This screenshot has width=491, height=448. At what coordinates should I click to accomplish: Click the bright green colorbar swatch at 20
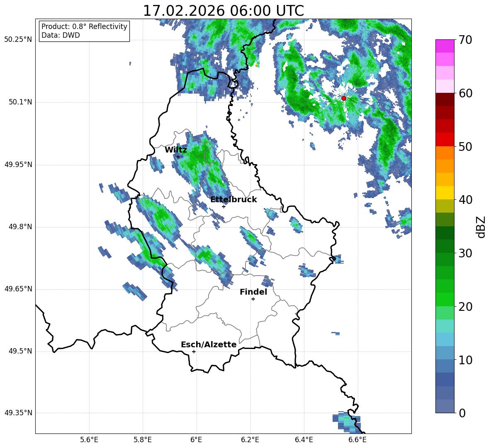pyautogui.click(x=445, y=299)
